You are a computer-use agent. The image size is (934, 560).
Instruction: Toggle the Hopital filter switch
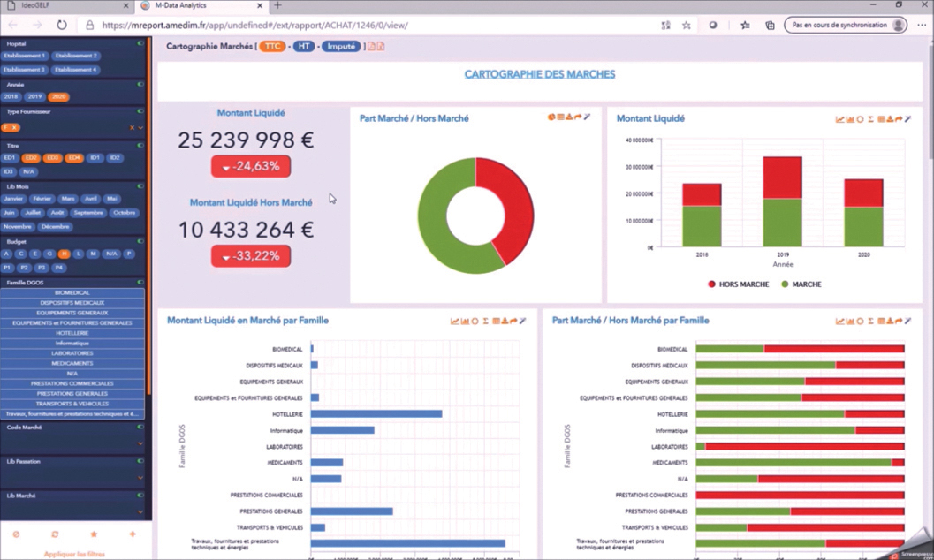tap(140, 43)
